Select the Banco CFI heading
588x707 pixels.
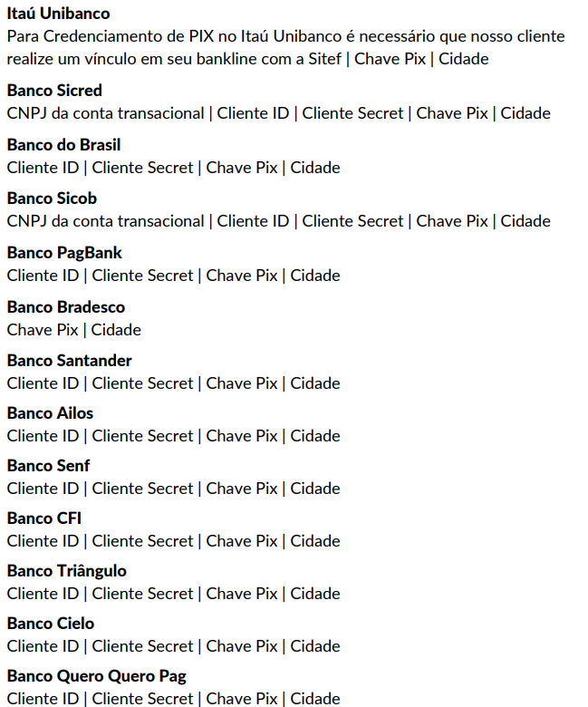(x=44, y=518)
